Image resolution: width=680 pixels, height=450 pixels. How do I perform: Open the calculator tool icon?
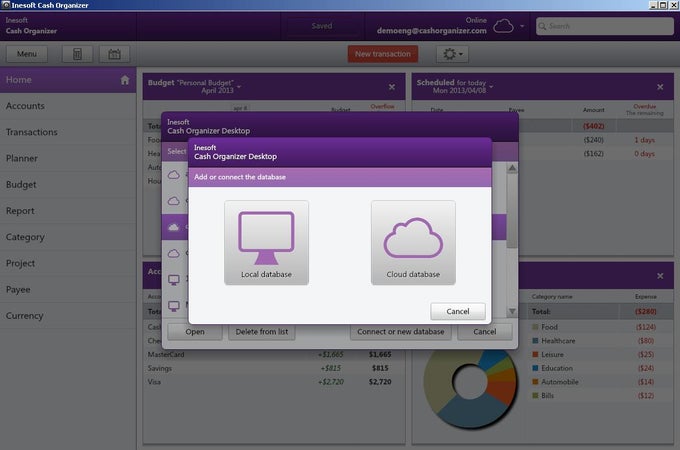pos(77,54)
